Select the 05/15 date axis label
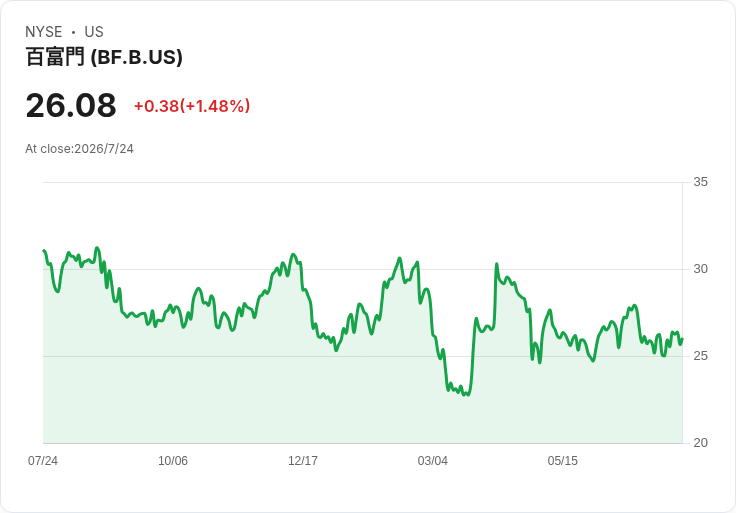 (563, 461)
